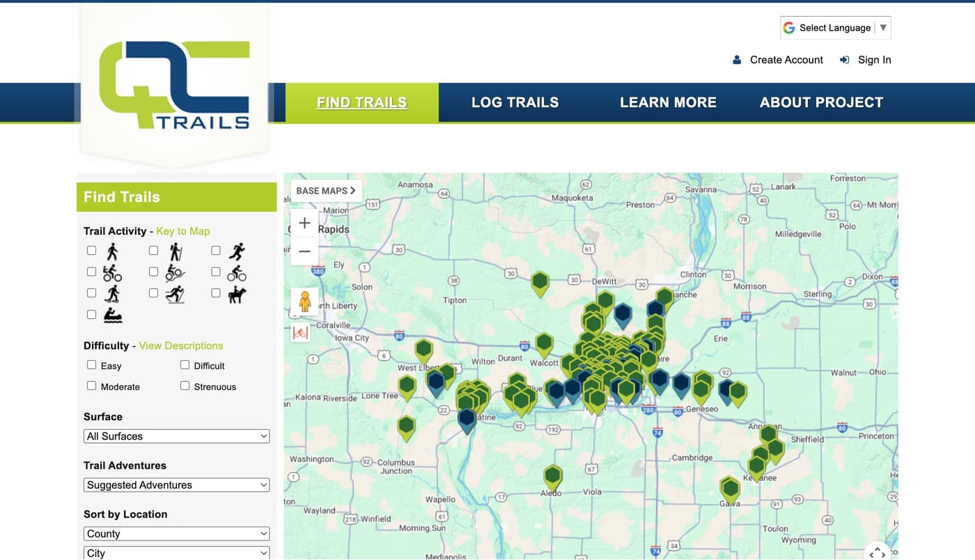
Task: Open the Select Language dropdown
Action: (x=835, y=28)
